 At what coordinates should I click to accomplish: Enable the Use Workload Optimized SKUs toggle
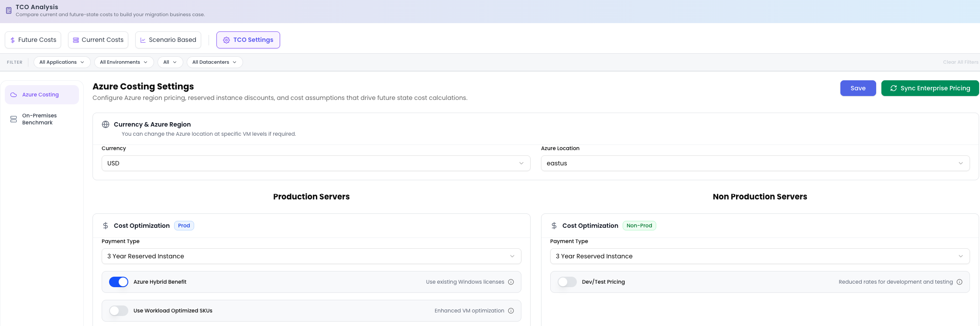(119, 311)
